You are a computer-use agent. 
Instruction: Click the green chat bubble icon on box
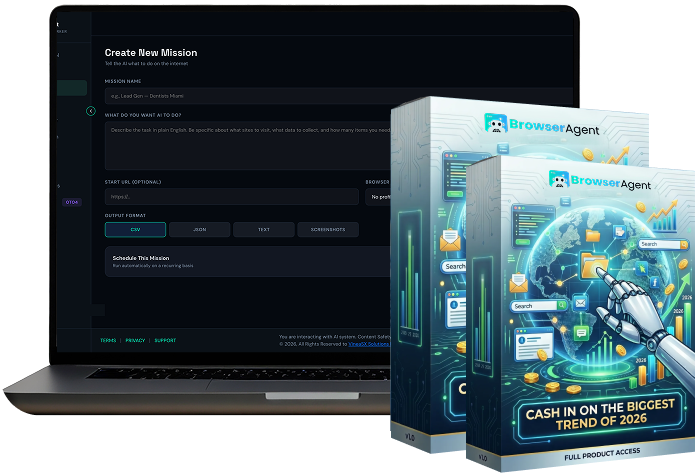(x=581, y=333)
